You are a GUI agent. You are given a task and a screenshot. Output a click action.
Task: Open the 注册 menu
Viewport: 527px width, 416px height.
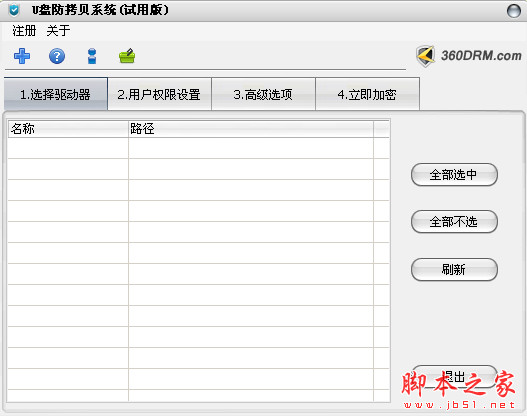tap(24, 31)
